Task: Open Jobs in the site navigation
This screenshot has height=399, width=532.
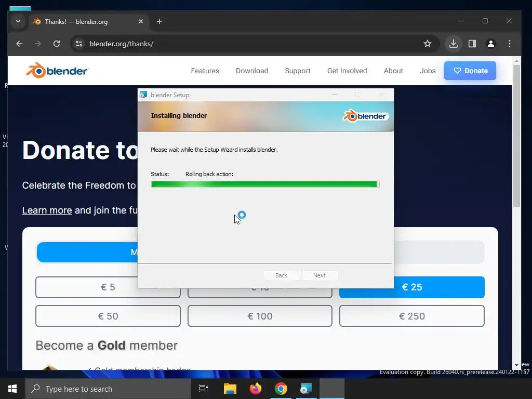Action: (x=428, y=71)
